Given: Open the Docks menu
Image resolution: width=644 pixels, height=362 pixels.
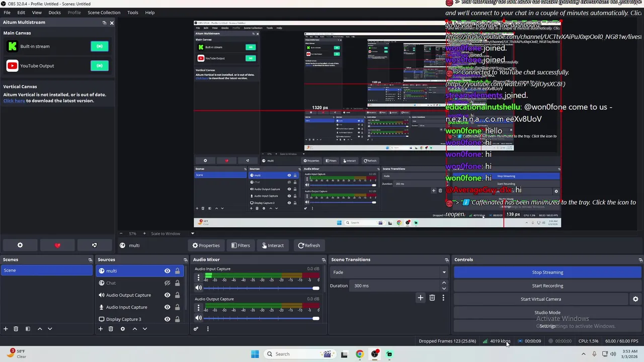Looking at the screenshot, I should coord(54,13).
